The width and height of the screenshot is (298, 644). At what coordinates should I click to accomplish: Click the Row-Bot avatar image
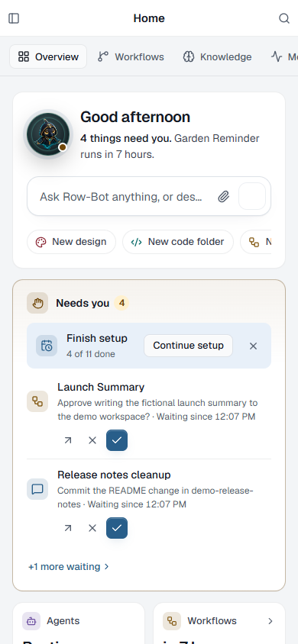coord(48,134)
